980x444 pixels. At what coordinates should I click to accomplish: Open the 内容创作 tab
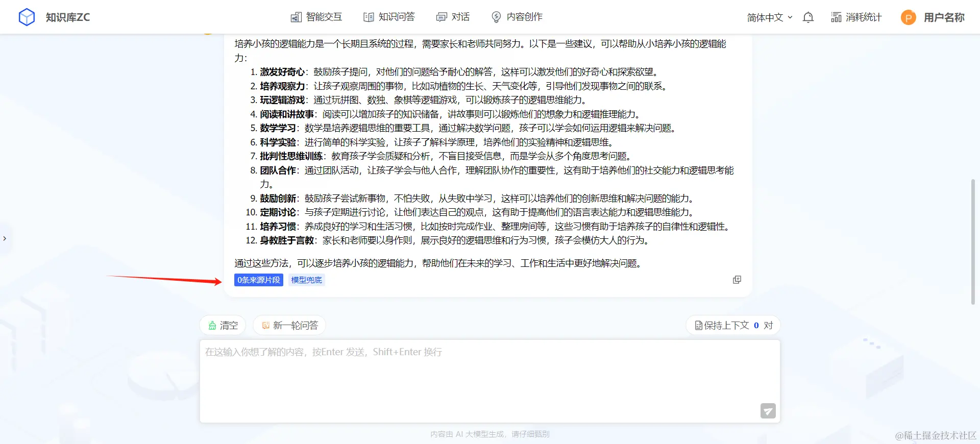pos(517,17)
